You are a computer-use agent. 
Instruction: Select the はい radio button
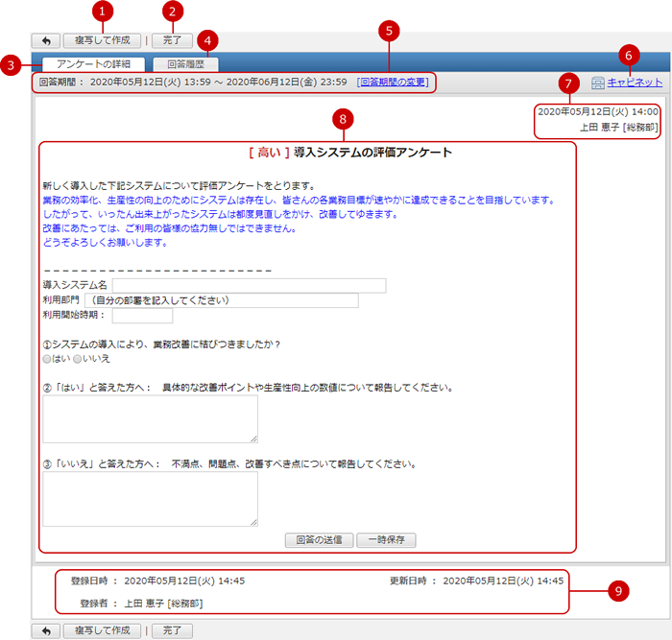pyautogui.click(x=48, y=359)
